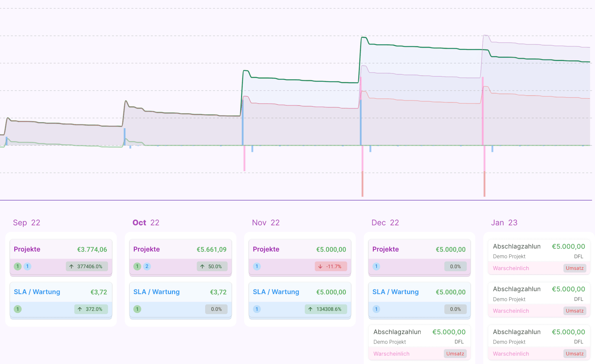Click the 134308.6% growth indicator
Screen dimensions: 595x364
pyautogui.click(x=325, y=309)
